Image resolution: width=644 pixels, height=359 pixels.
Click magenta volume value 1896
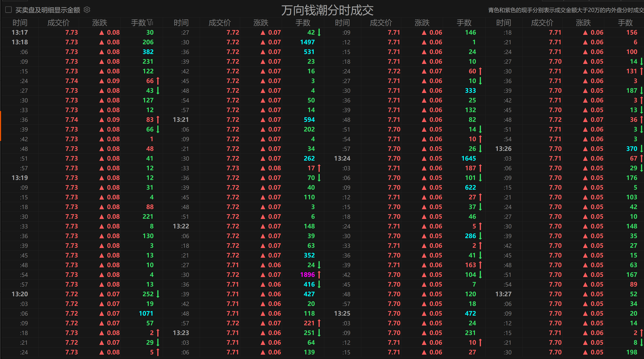pos(307,275)
